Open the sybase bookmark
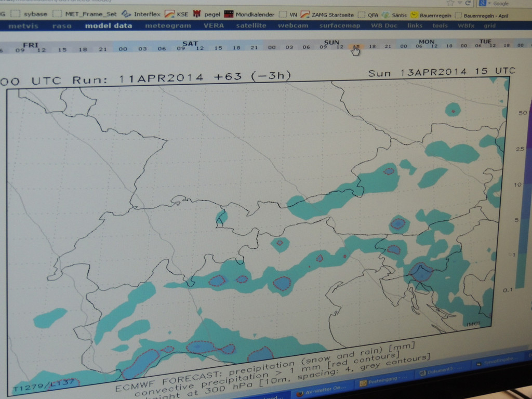This screenshot has width=532, height=399. coord(35,14)
